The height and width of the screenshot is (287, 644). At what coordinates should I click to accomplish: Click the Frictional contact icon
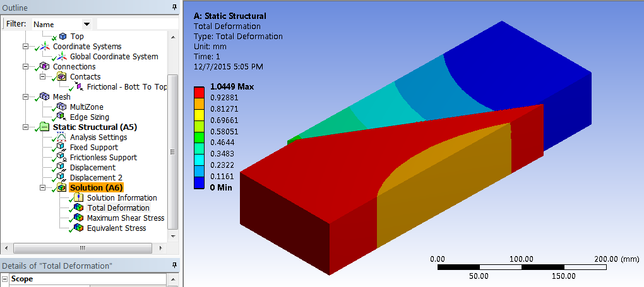(80, 86)
